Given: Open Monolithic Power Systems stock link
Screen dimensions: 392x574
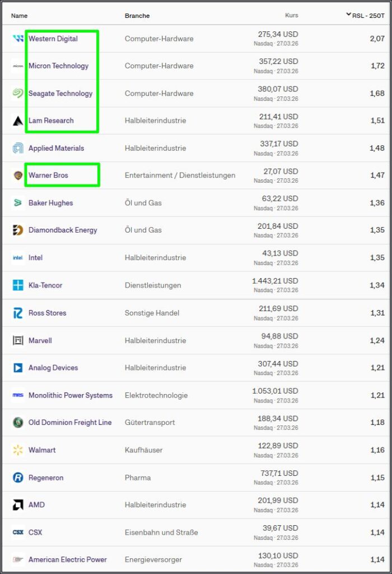Looking at the screenshot, I should click(71, 395).
